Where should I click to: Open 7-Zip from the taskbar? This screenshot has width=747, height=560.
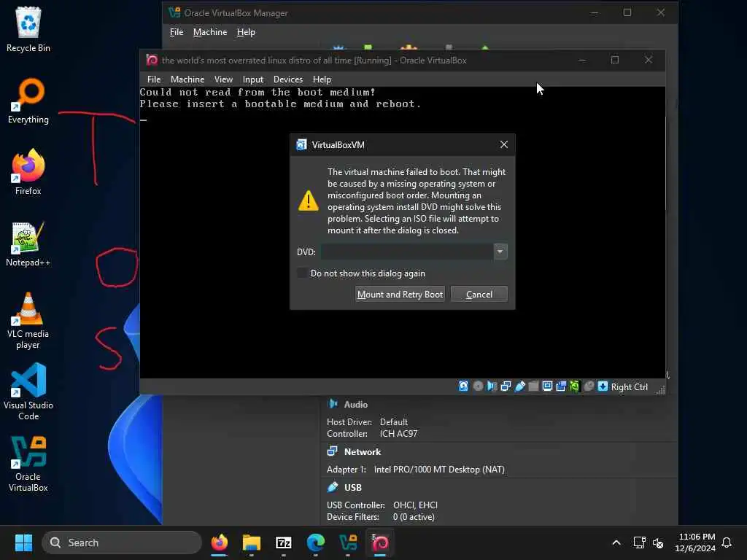coord(284,542)
